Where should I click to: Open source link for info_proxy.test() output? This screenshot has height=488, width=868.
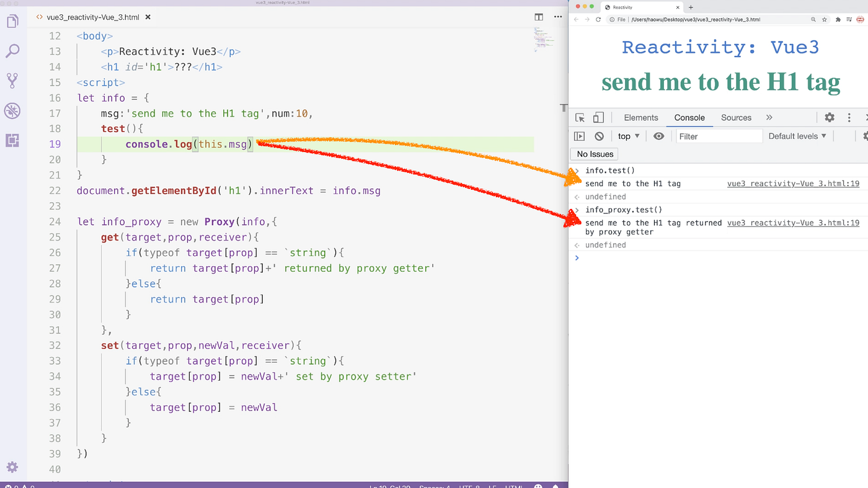pos(793,223)
